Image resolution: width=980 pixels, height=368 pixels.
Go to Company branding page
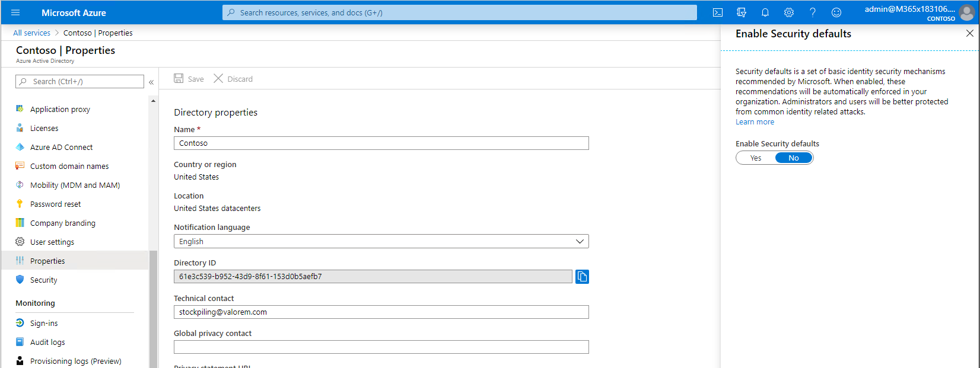pos(62,223)
